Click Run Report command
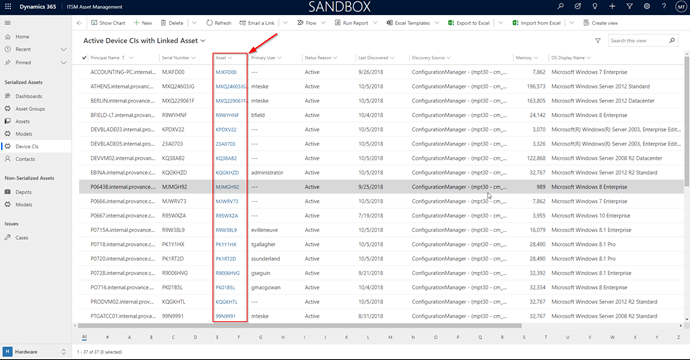 (351, 23)
